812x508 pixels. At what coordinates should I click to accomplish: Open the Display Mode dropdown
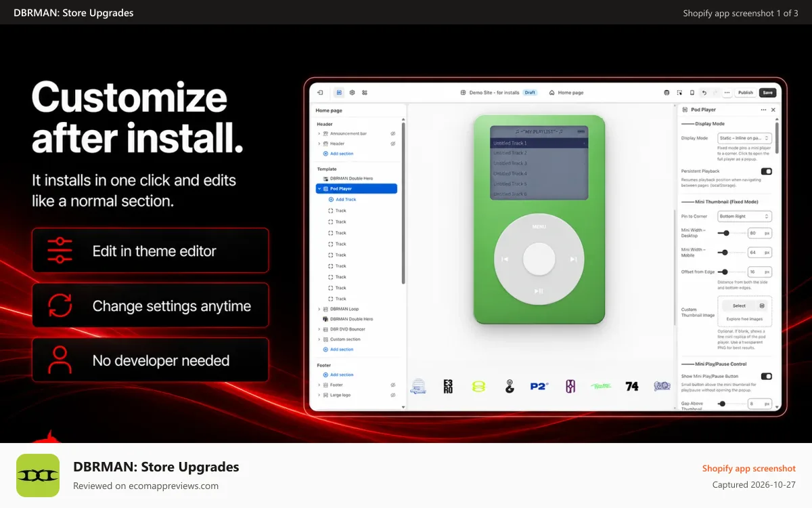(x=744, y=137)
